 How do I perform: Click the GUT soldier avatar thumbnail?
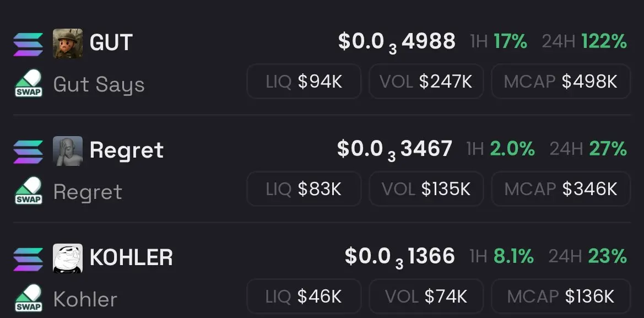(x=68, y=44)
